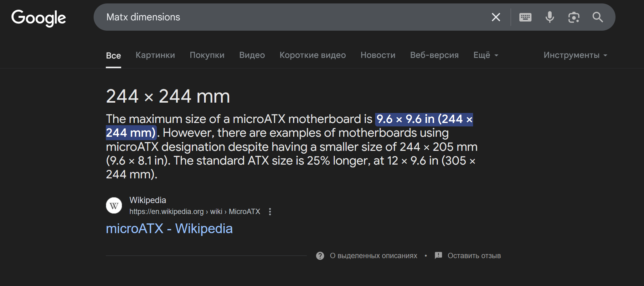This screenshot has width=644, height=286.
Task: Open the on-screen keyboard input tool
Action: pyautogui.click(x=525, y=17)
